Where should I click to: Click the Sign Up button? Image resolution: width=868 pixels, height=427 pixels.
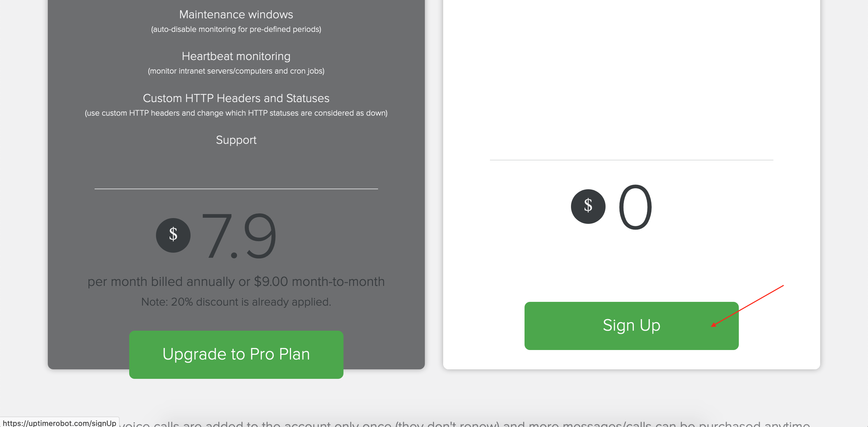coord(631,325)
